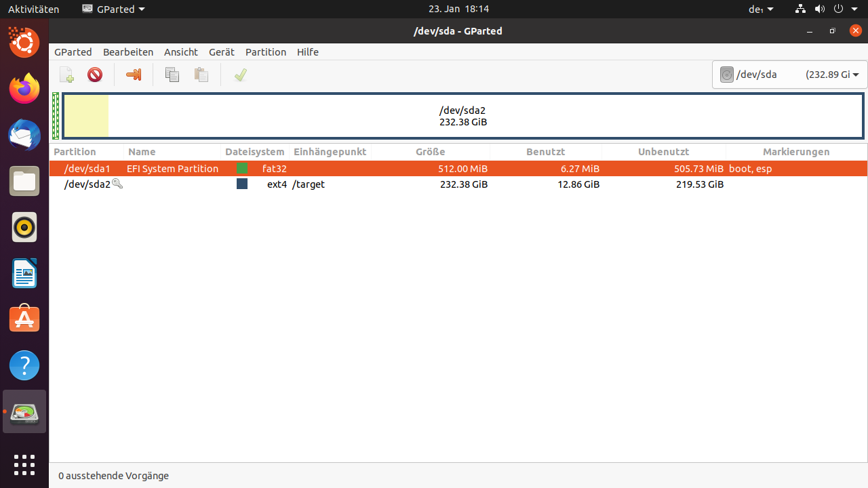
Task: Click the red Delete partition icon
Action: pyautogui.click(x=95, y=75)
